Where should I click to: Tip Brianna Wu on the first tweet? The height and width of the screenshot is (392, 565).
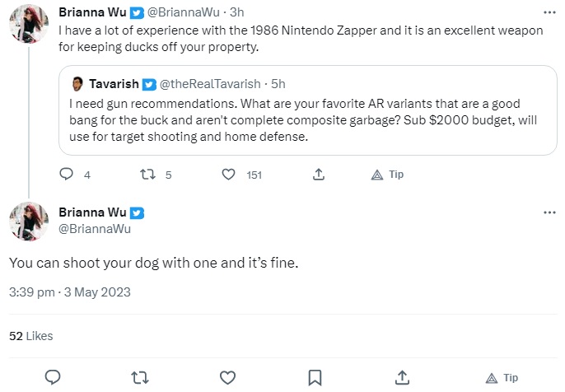tap(387, 175)
